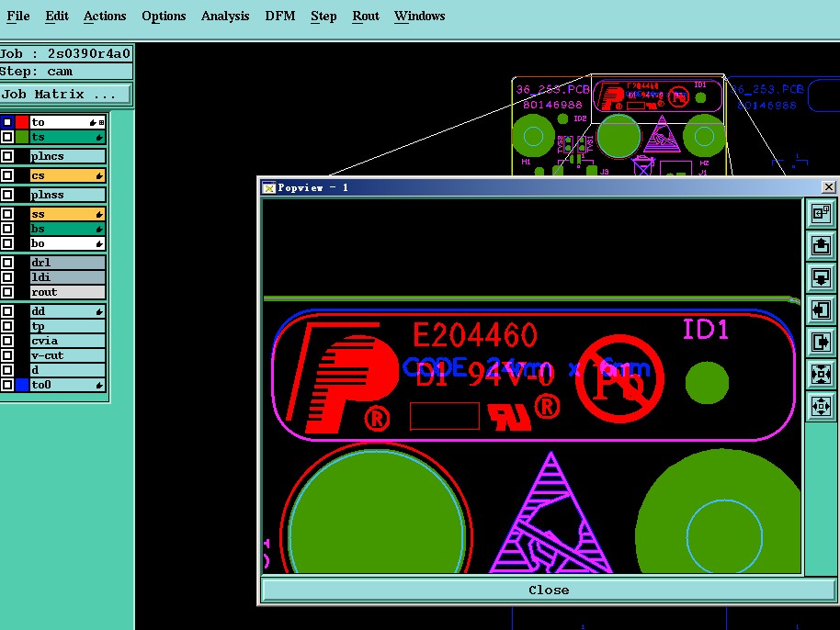Toggle the plncs layer checkbox

pyautogui.click(x=7, y=156)
